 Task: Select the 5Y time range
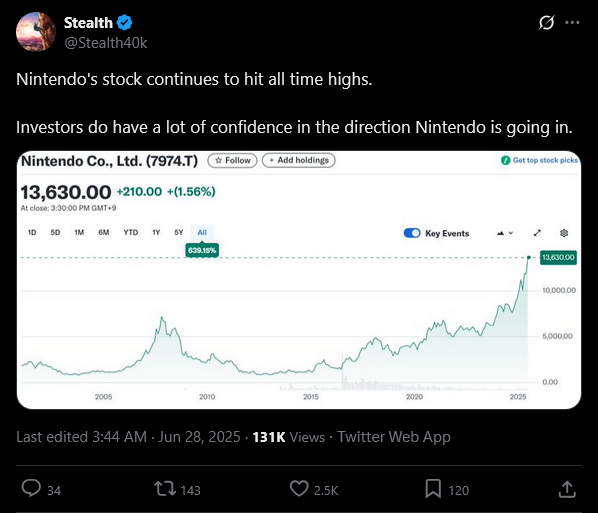178,232
